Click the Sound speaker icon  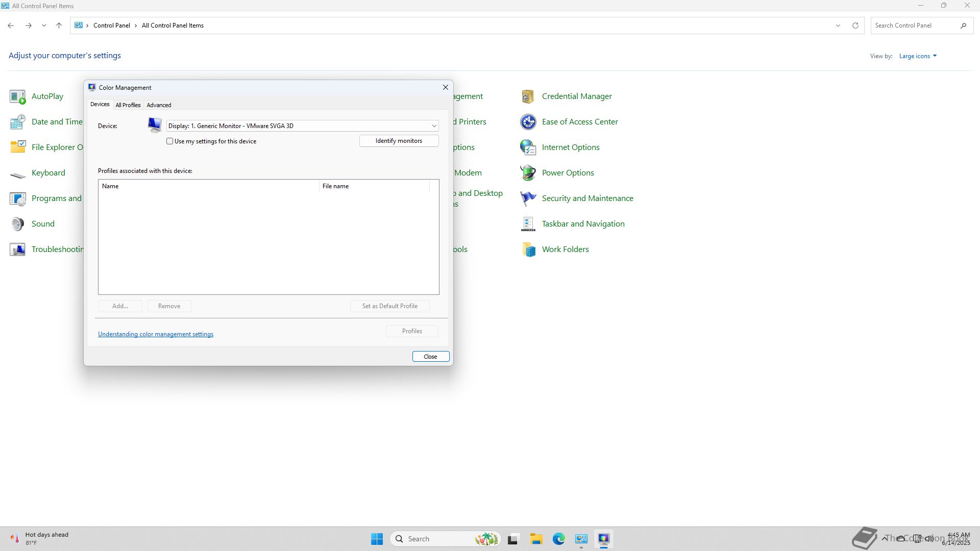(17, 224)
